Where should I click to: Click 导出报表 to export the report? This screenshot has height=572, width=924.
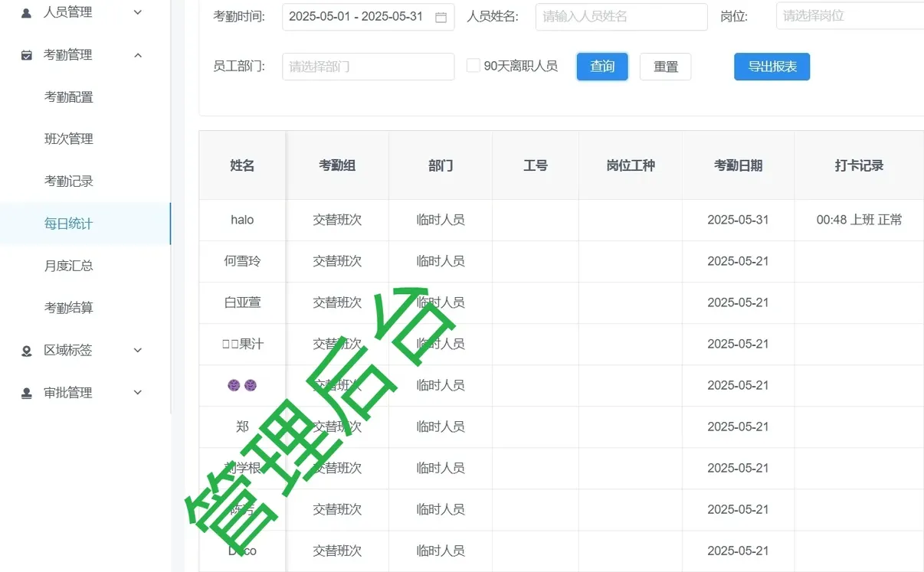coord(772,67)
